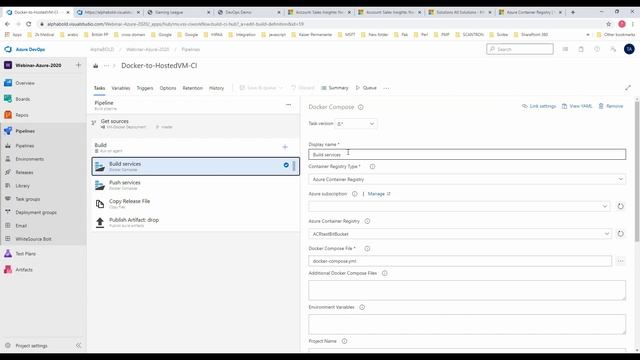640x360 pixels.
Task: Click the Additional Docker Compose Files text area
Action: pyautogui.click(x=467, y=290)
